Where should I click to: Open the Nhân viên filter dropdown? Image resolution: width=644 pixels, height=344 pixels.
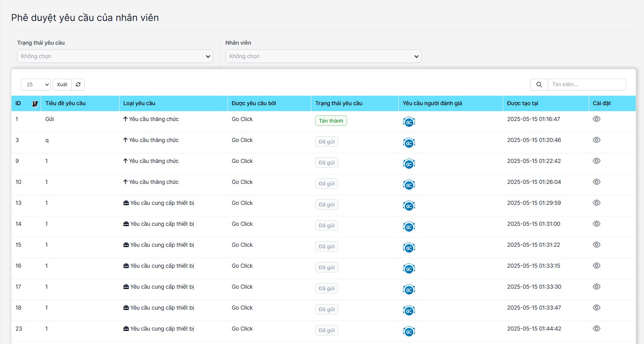323,57
